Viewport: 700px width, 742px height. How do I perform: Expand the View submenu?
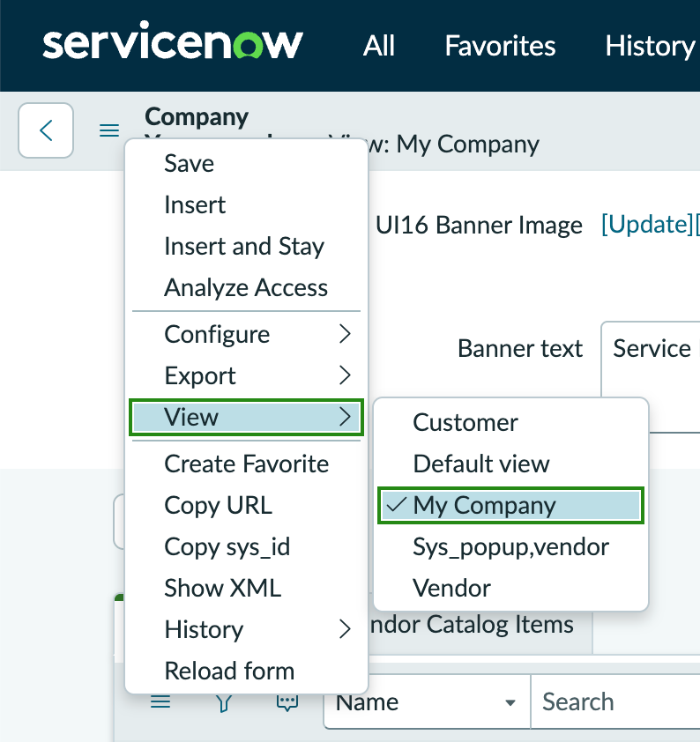click(x=246, y=417)
